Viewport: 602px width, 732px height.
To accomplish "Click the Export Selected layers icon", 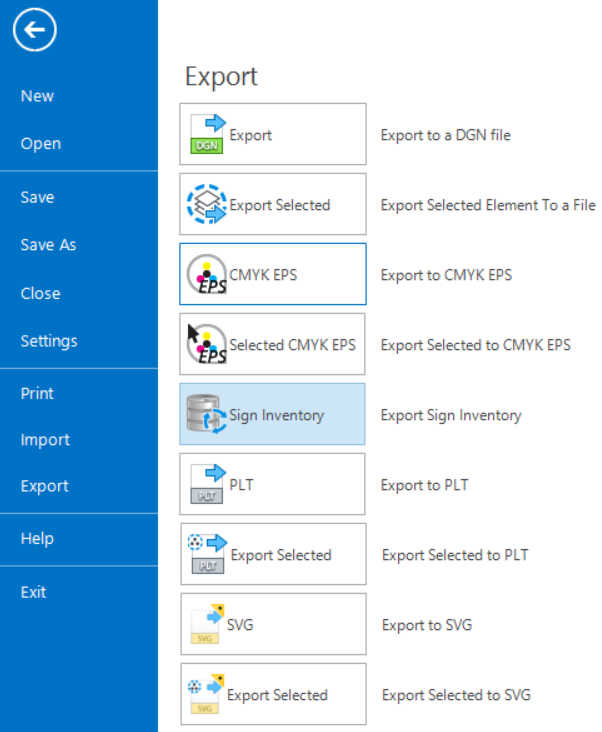I will click(207, 204).
